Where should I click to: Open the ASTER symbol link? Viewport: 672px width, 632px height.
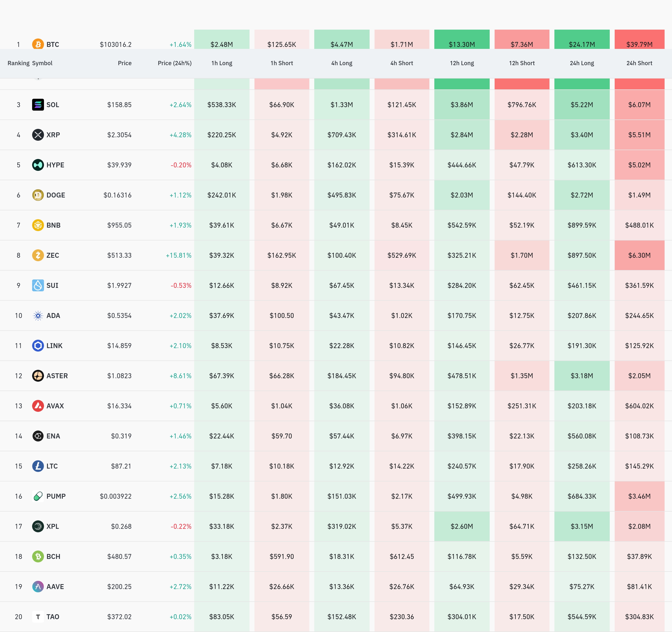click(57, 375)
